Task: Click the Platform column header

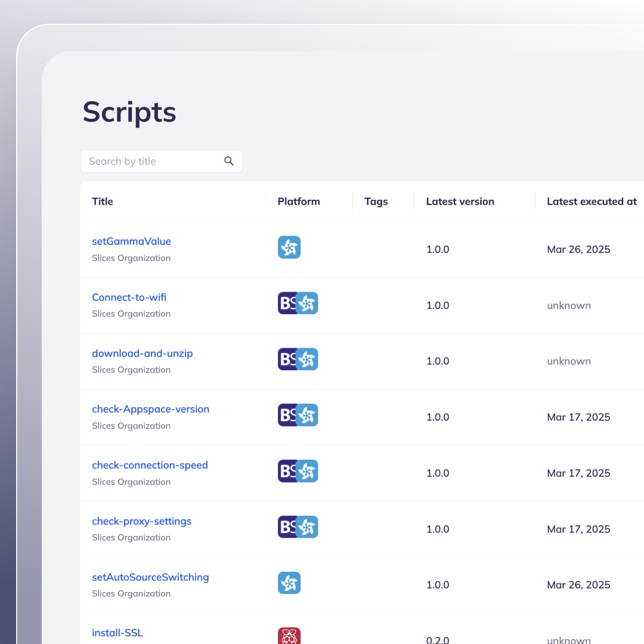Action: click(299, 202)
